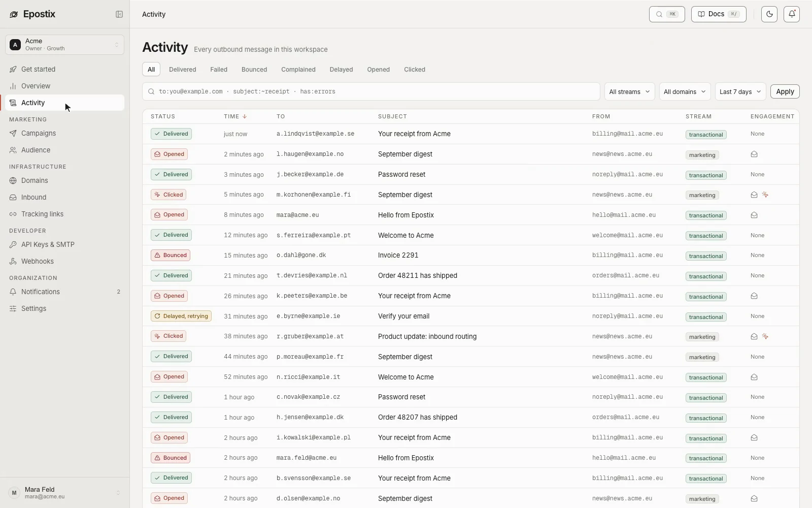Click clicked engagement icon for m.korhonen row
The height and width of the screenshot is (508, 812).
point(765,195)
